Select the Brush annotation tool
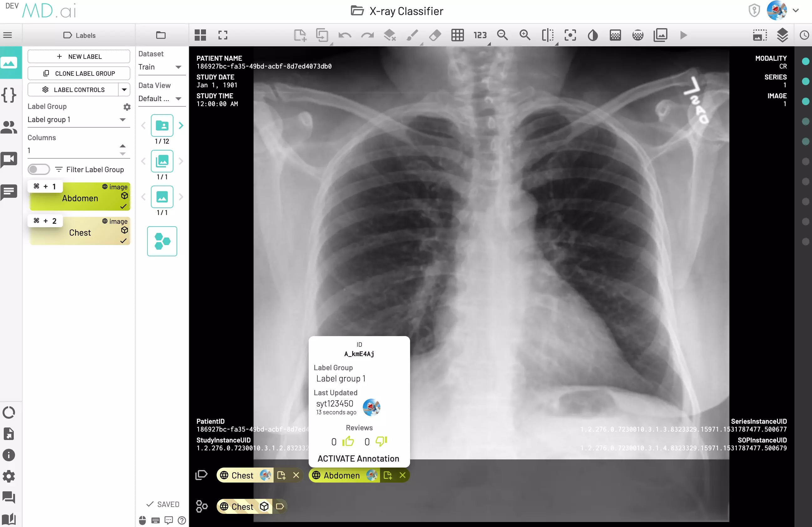812x527 pixels. coord(413,35)
